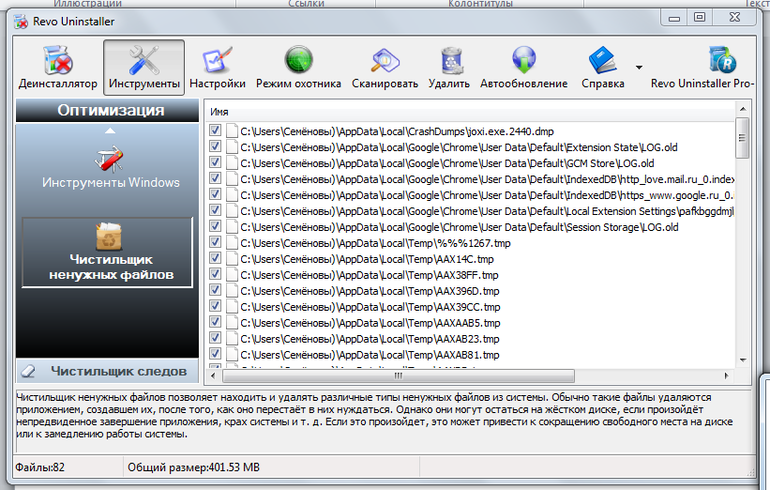Open Иллюстрации group in background Word ribbon
Image resolution: width=770 pixels, height=490 pixels.
point(87,3)
